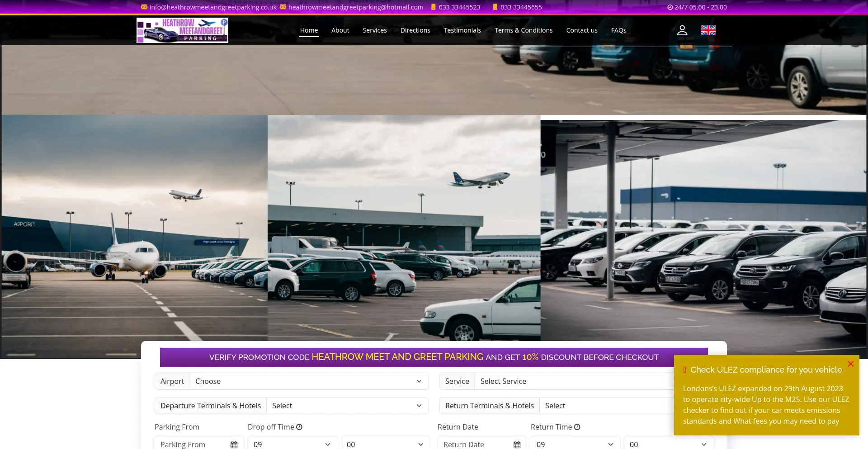Open the About page
Screen dimensions: 868x449
click(340, 30)
